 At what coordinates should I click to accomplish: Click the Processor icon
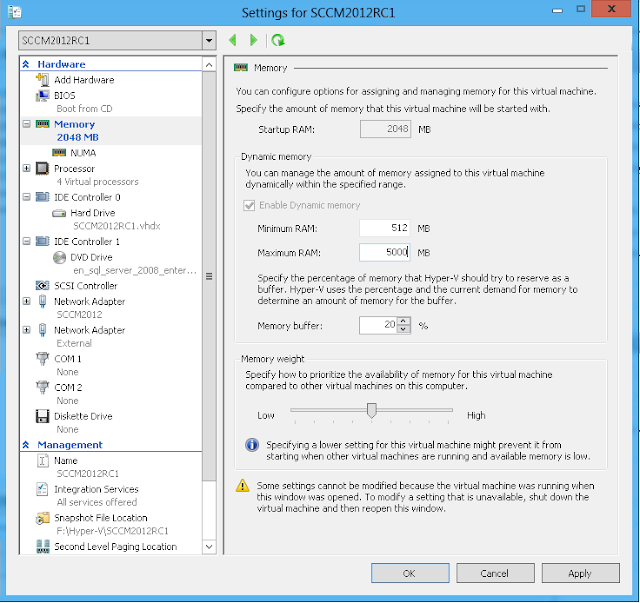(x=42, y=168)
